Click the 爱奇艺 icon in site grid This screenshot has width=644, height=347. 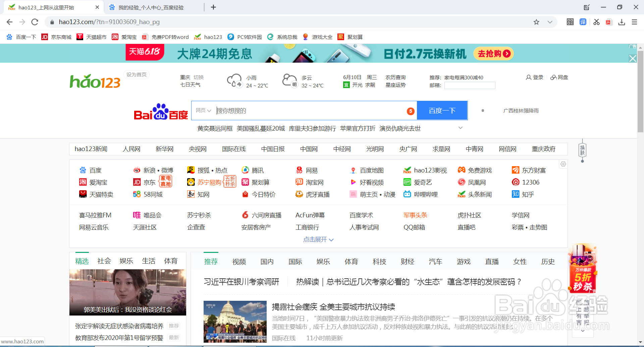(407, 182)
